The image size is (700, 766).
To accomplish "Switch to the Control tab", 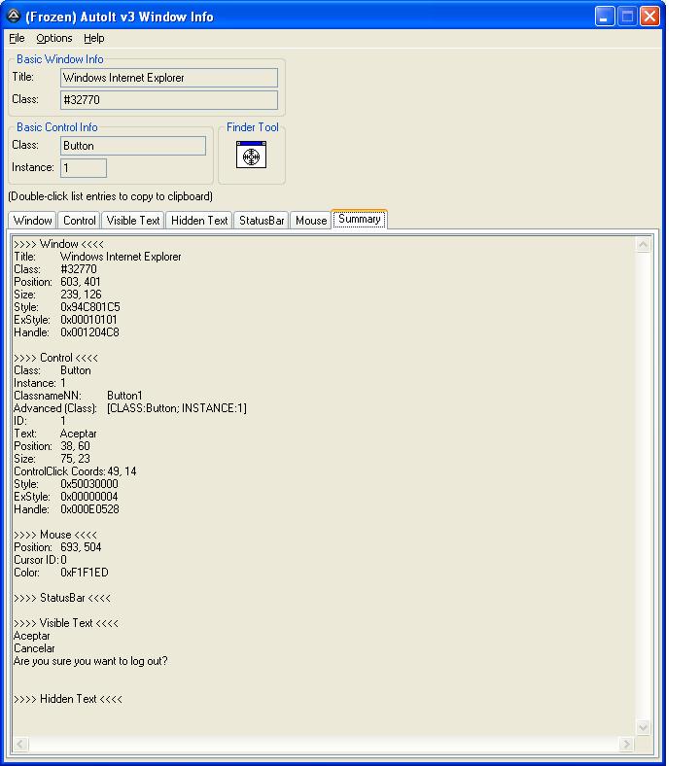I will coord(80,221).
